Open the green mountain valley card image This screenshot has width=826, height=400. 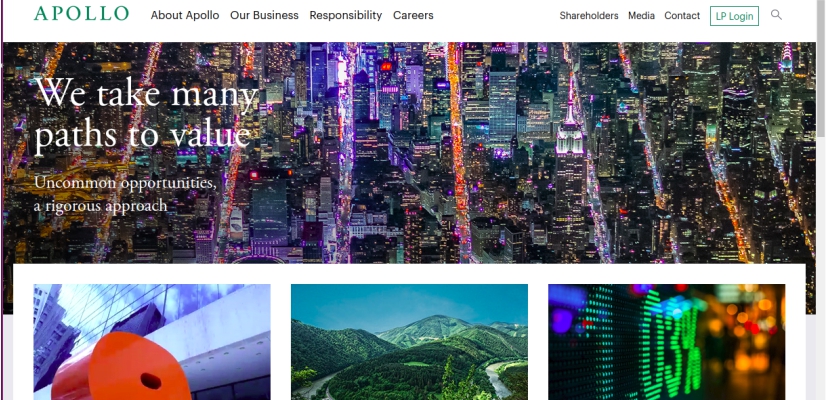tap(409, 342)
